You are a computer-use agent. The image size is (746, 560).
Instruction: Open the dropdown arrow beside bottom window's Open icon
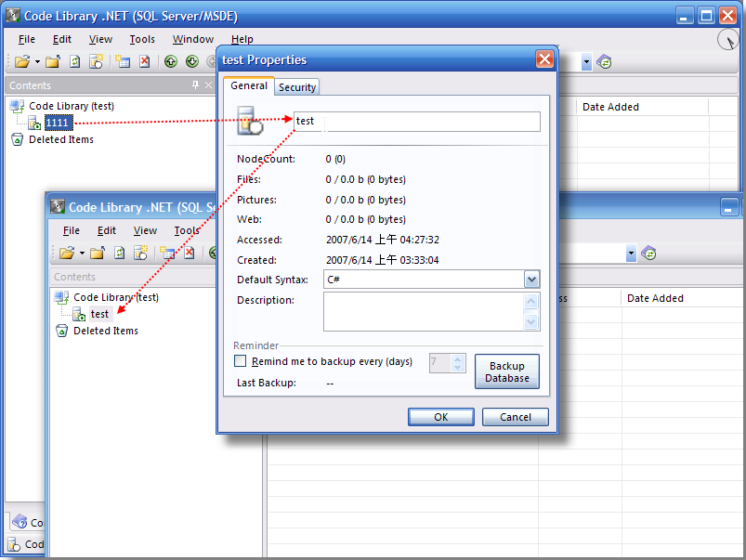(x=82, y=254)
